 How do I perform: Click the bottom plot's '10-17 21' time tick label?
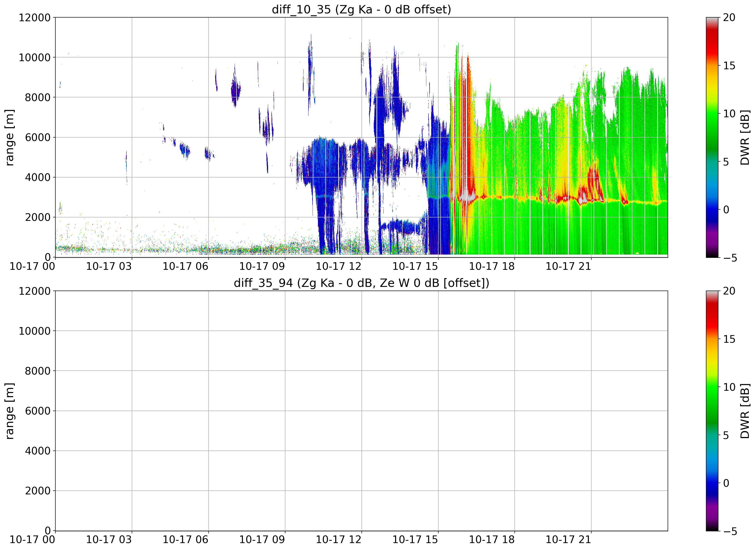pos(568,540)
